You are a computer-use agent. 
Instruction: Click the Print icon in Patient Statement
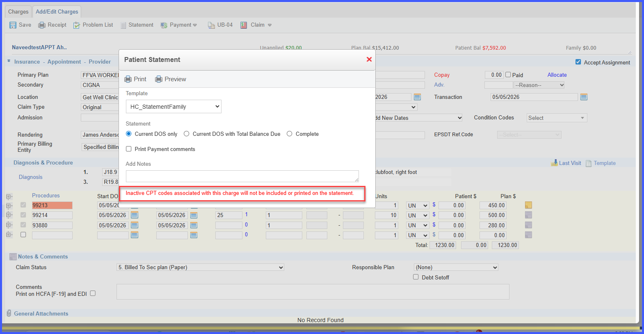click(128, 79)
